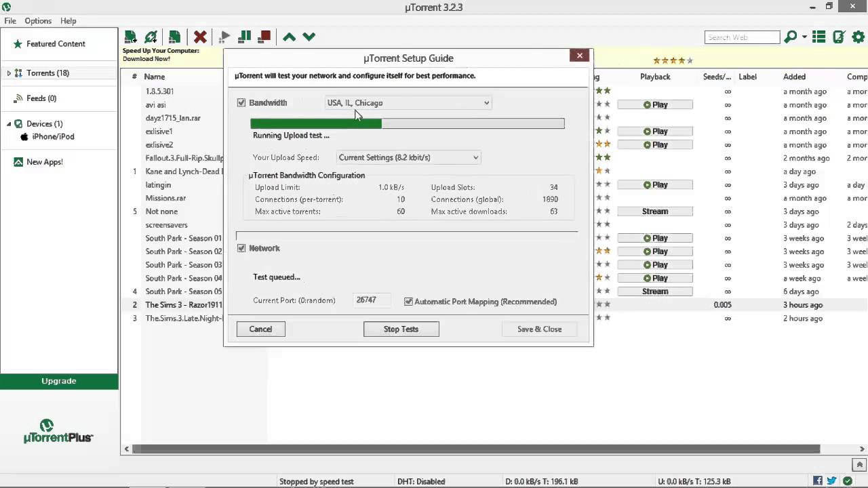Click the DHT: Disabled status bar text
This screenshot has height=488, width=868.
click(x=421, y=481)
